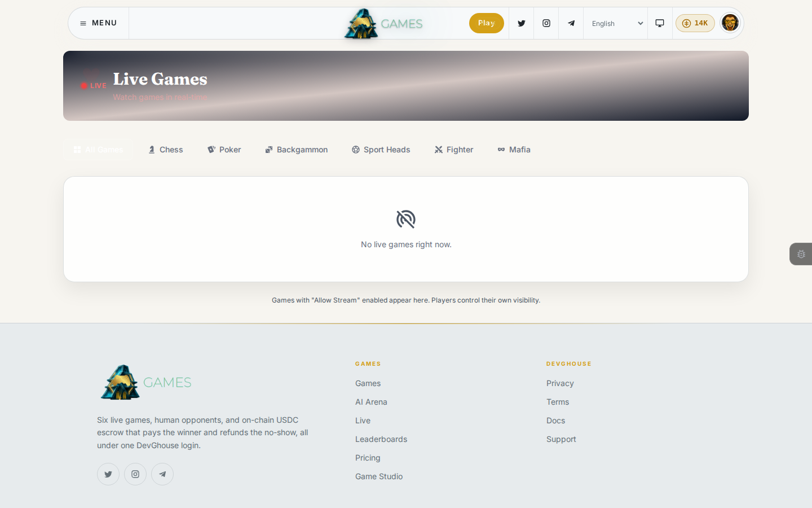
Task: Switch to the Sport Heads tab
Action: point(381,150)
